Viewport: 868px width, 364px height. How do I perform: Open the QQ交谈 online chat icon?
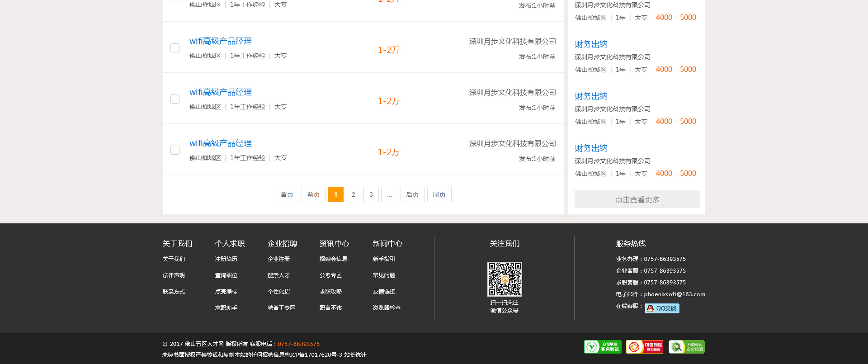click(x=662, y=308)
